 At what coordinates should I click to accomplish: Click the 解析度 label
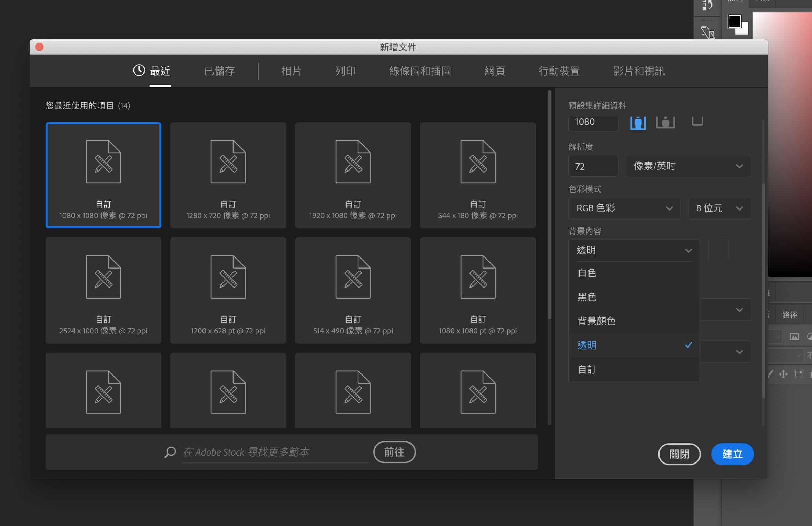click(581, 147)
